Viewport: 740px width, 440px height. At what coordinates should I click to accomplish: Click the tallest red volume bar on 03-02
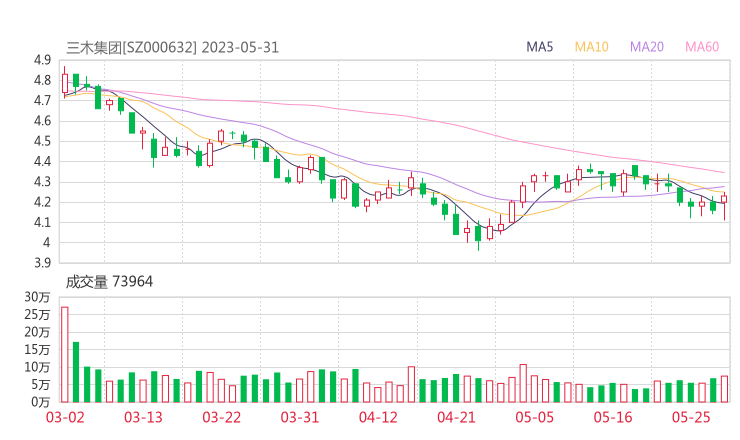click(x=65, y=355)
